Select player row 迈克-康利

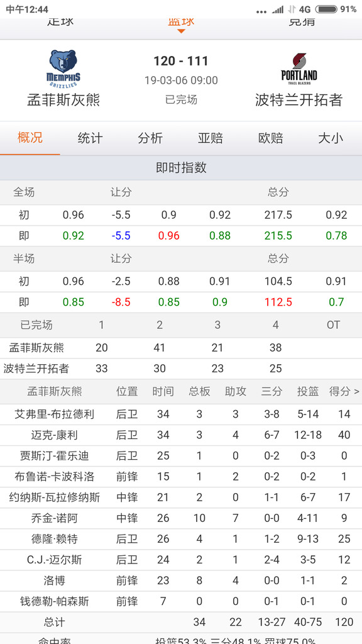[181, 435]
